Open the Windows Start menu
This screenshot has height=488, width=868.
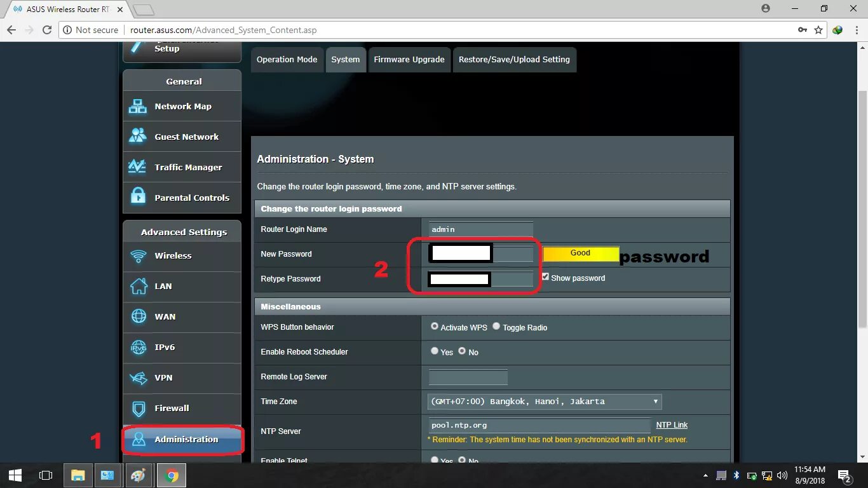pyautogui.click(x=15, y=475)
